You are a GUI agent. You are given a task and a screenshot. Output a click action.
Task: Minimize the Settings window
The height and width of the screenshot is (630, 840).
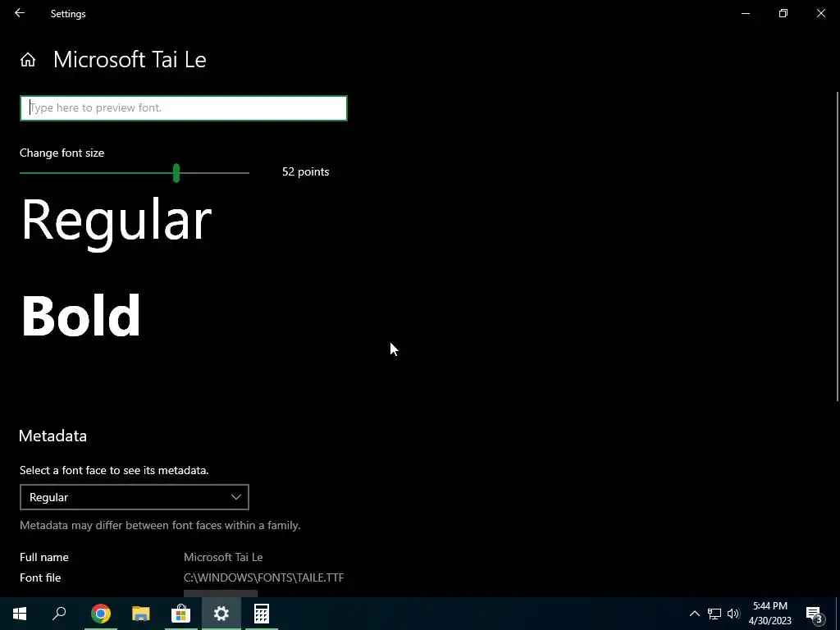pyautogui.click(x=745, y=13)
